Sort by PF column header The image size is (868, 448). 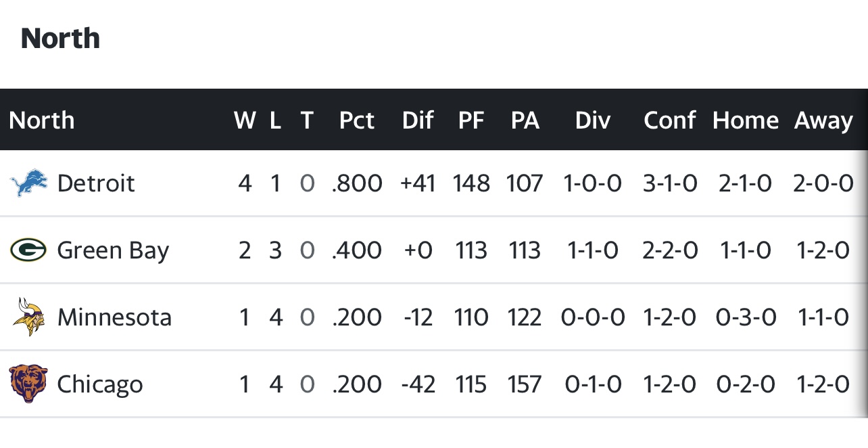click(471, 120)
